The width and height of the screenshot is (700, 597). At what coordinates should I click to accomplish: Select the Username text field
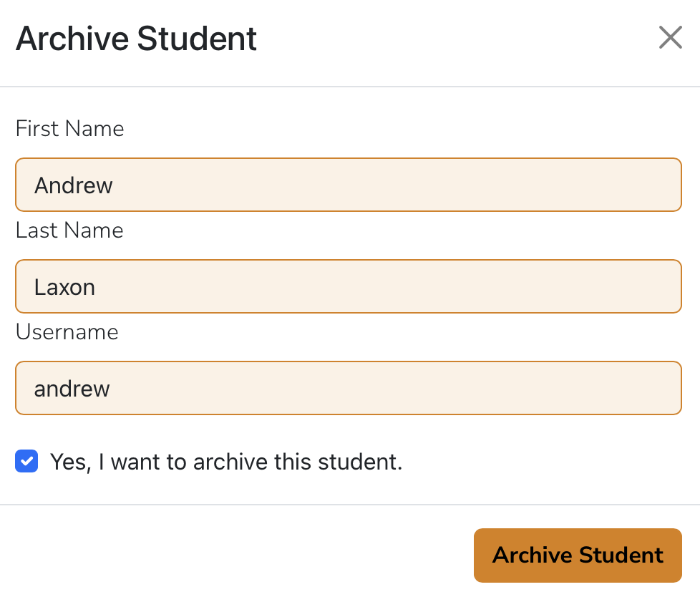(348, 388)
